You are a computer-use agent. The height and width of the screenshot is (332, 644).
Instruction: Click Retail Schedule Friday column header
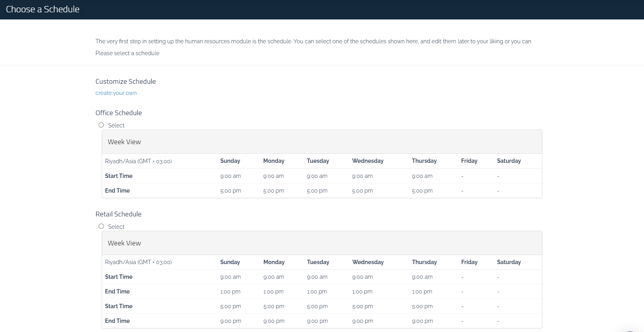click(469, 262)
